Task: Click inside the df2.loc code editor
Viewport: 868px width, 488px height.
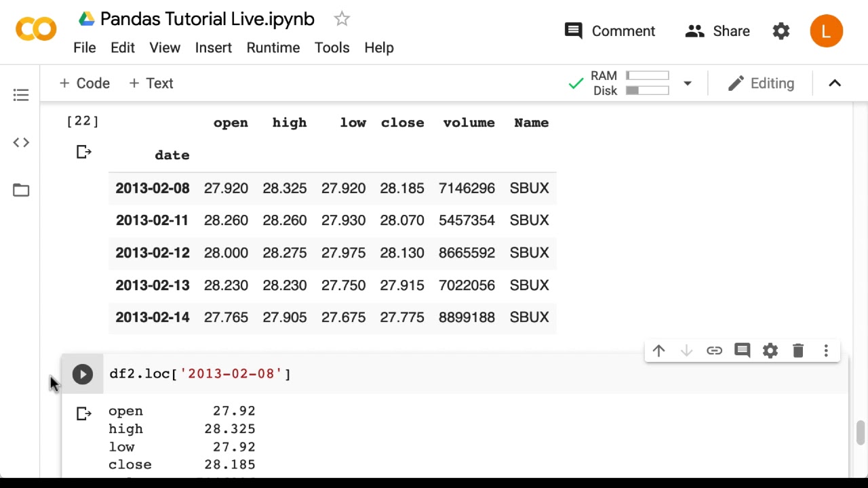Action: point(475,374)
